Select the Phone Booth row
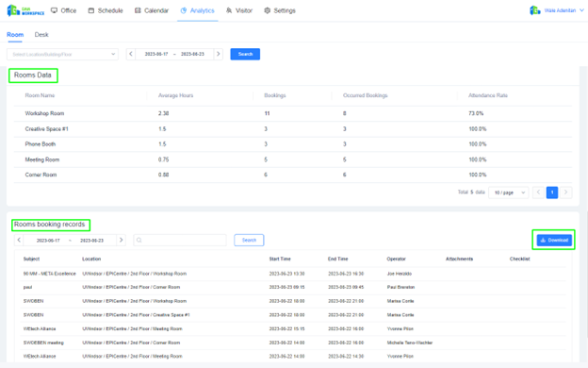Screen dimensions: 588x368 tap(293, 144)
